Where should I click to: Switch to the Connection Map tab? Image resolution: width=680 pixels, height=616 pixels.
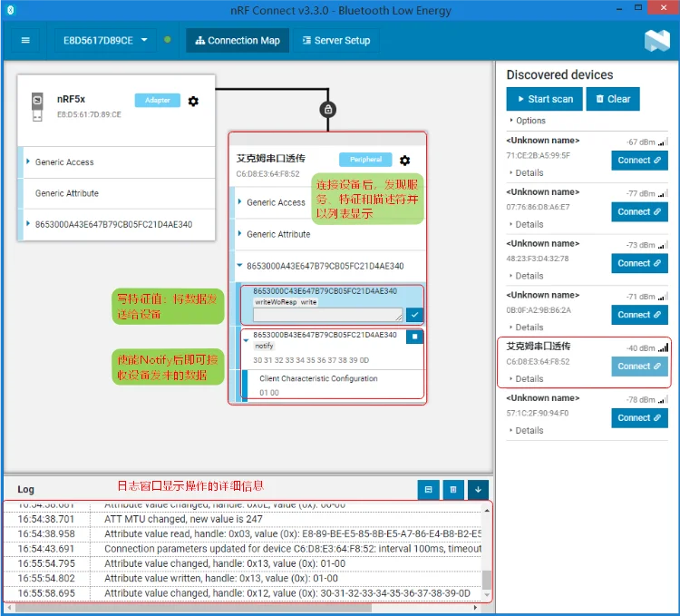pyautogui.click(x=238, y=40)
